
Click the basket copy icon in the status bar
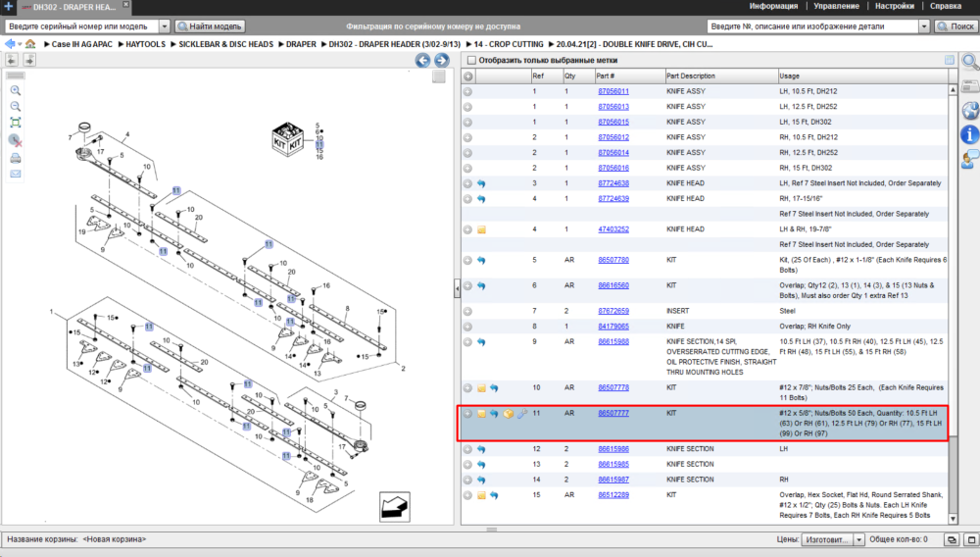coord(952,539)
